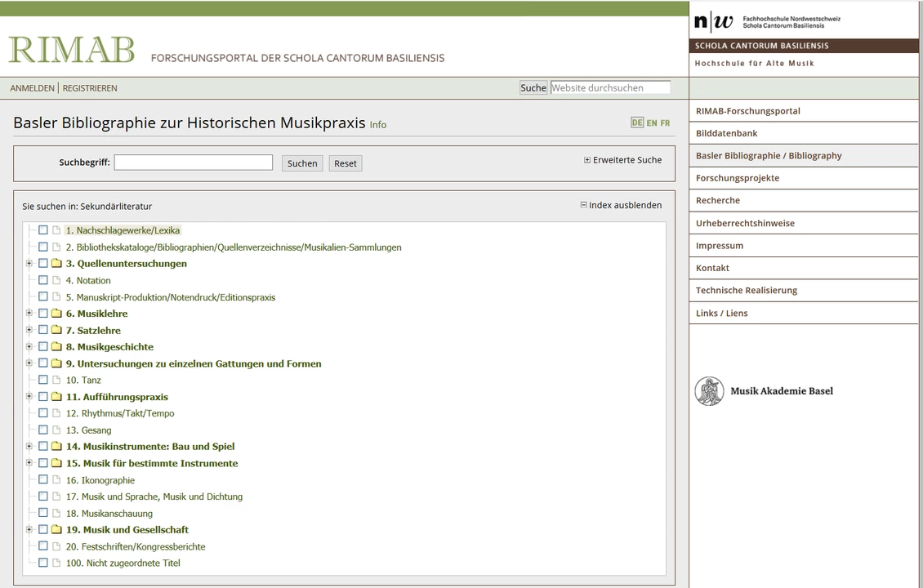Viewport: 923px width, 588px height.
Task: Click the FHNW n|w logo
Action: pyautogui.click(x=713, y=20)
